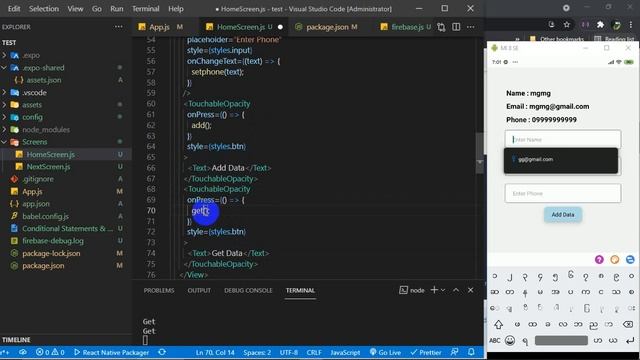Start the React Native Packager
The width and height of the screenshot is (640, 360).
(x=111, y=352)
